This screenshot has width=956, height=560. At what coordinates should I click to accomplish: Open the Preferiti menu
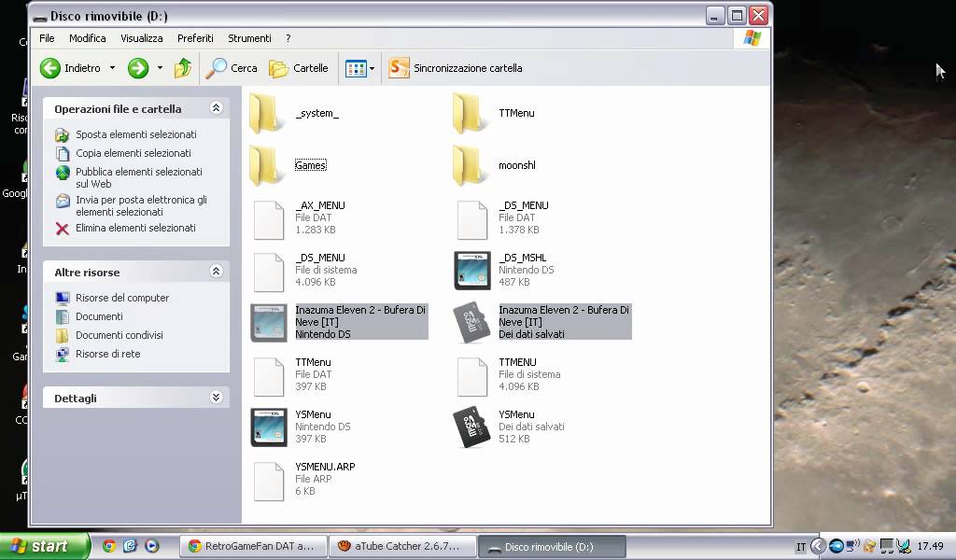[195, 38]
